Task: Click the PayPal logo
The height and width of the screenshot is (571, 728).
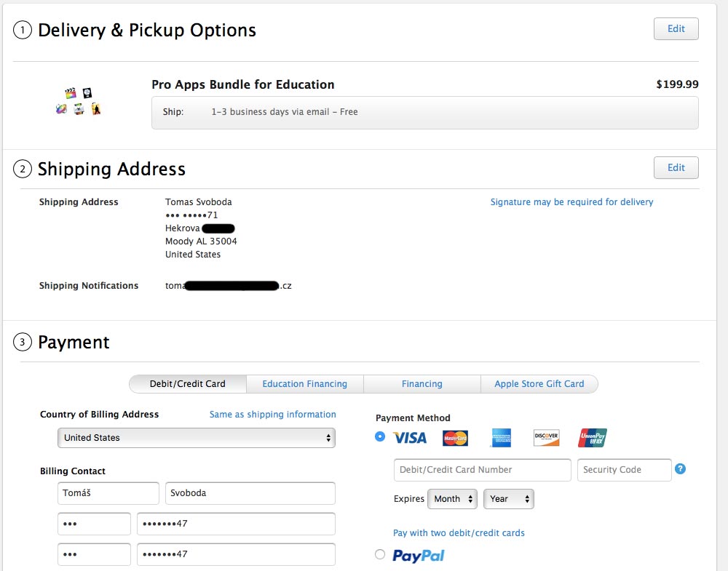Action: coord(418,556)
